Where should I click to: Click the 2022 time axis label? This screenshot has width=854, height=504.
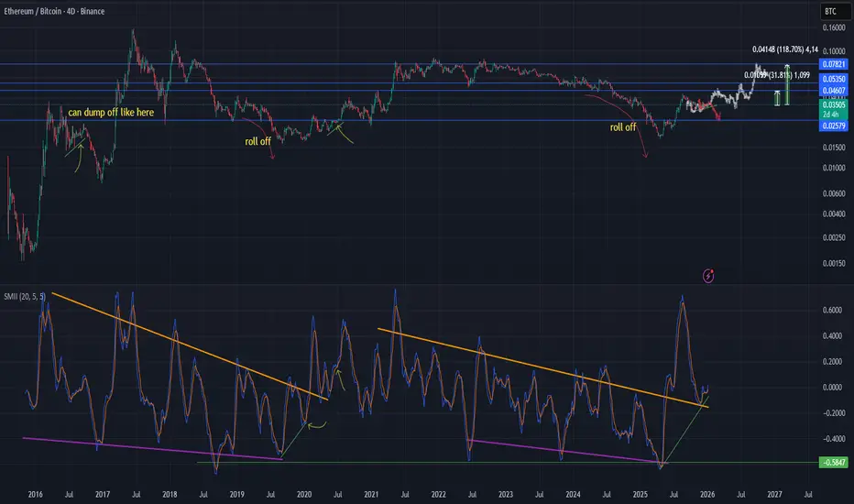pos(438,495)
